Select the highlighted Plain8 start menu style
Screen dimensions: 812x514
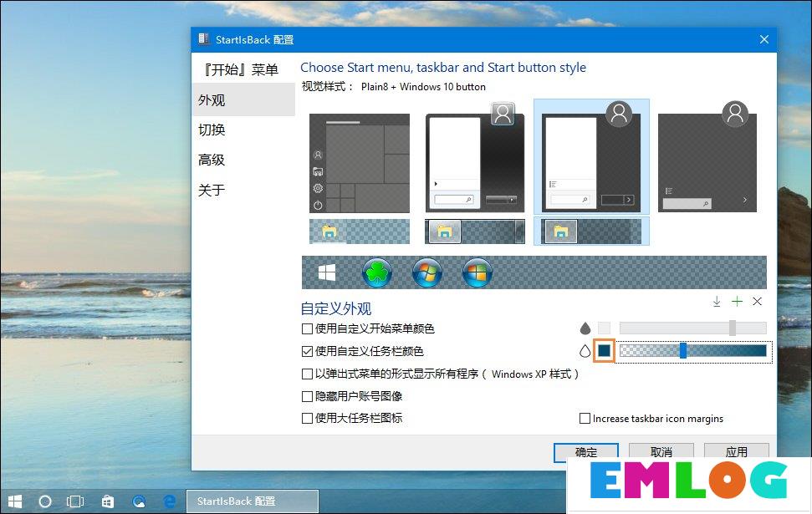click(591, 157)
